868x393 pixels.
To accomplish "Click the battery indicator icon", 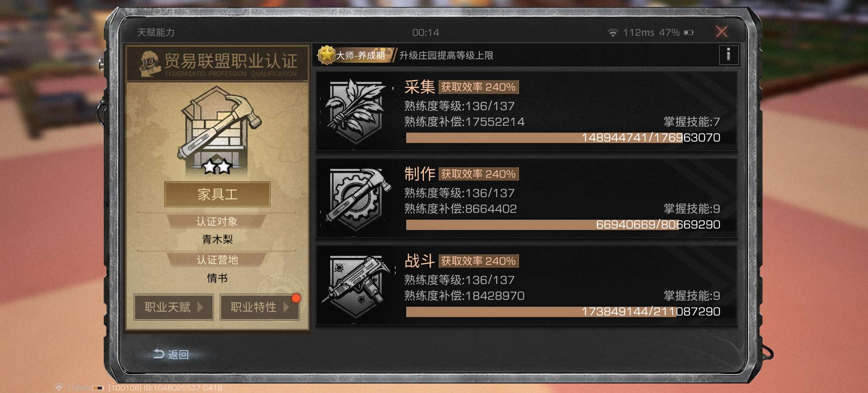I will (689, 33).
